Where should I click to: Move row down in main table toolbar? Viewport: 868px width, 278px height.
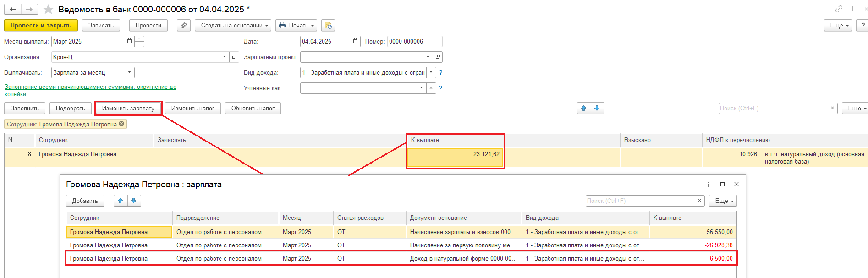tap(597, 109)
